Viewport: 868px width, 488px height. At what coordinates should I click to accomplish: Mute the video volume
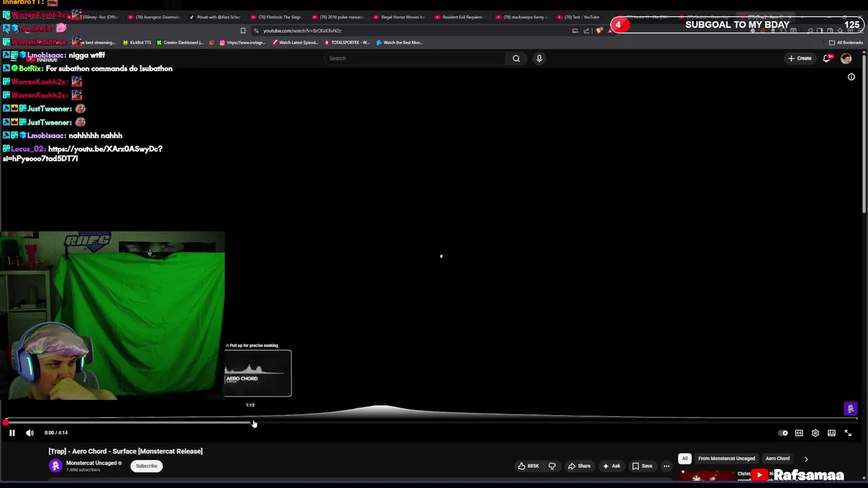point(30,432)
